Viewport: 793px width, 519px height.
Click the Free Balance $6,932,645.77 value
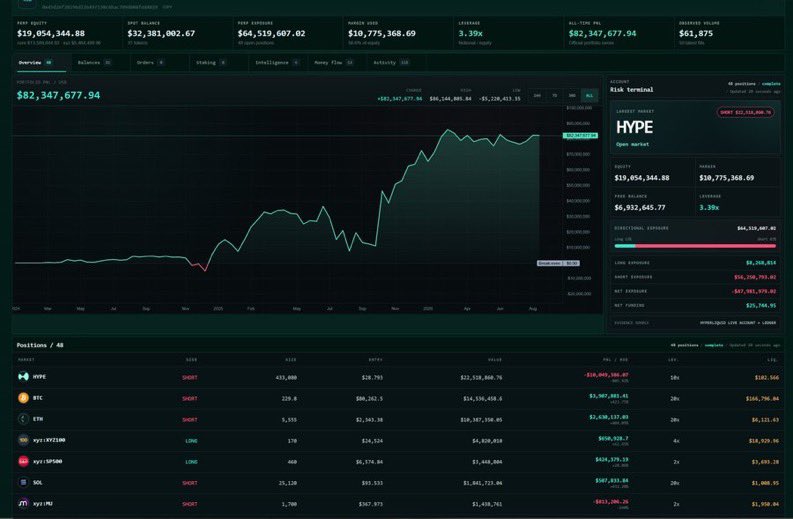click(x=640, y=207)
